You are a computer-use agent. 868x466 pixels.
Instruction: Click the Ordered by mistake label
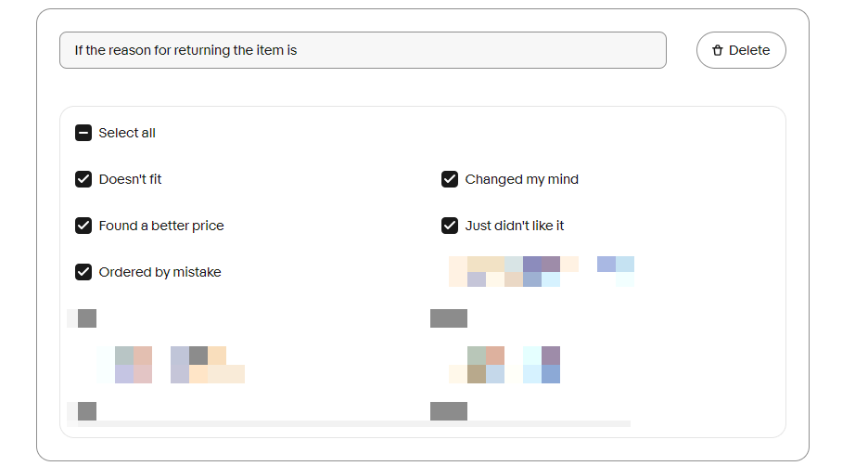160,272
